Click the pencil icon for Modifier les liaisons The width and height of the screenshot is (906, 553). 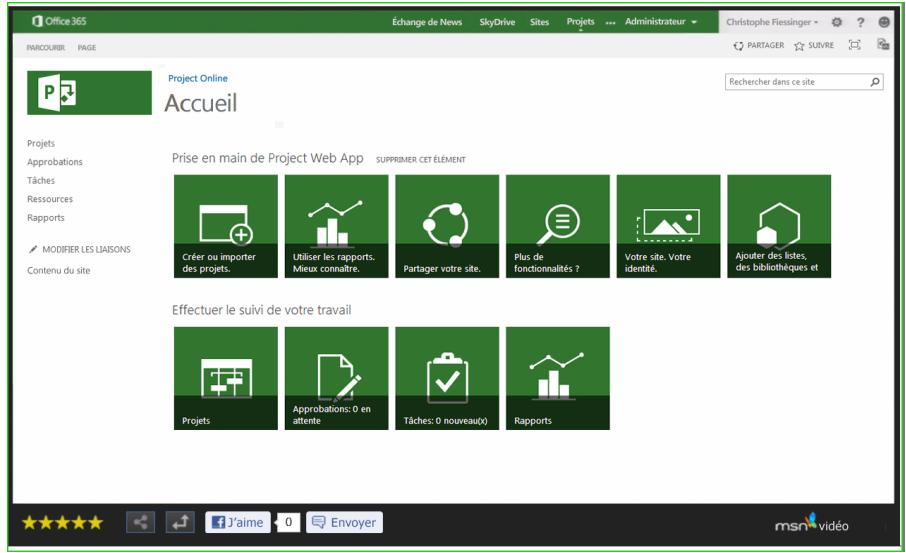pos(33,249)
